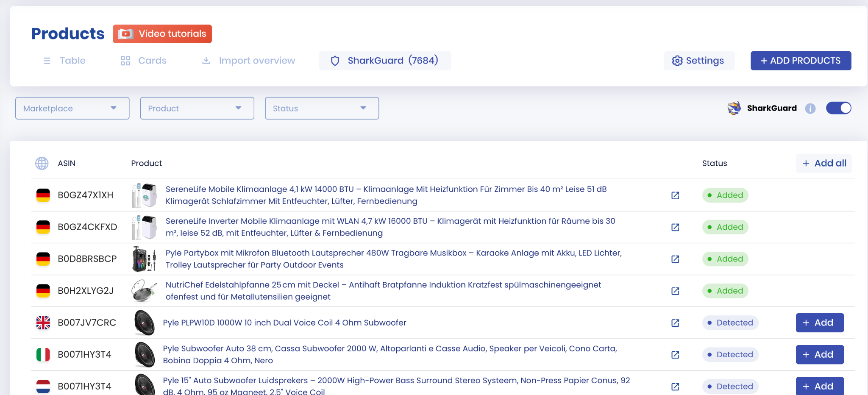
Task: Click the ASIN B0GZ47X1XH
Action: pos(86,195)
